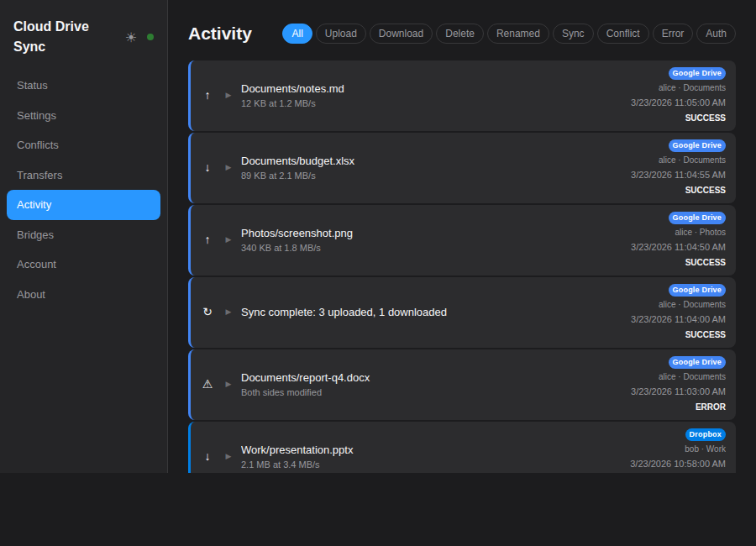Click the Photos/screenshot.png file name

(297, 234)
